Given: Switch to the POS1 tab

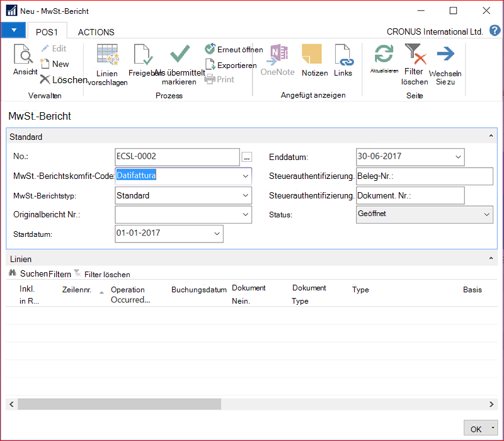Looking at the screenshot, I should coord(47,32).
